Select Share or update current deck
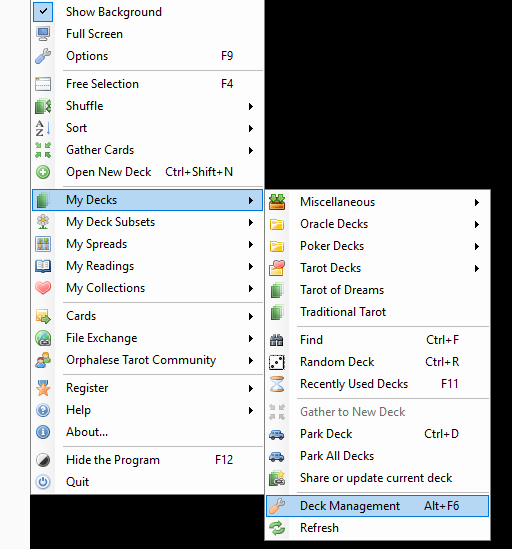The height and width of the screenshot is (549, 512). point(377,478)
